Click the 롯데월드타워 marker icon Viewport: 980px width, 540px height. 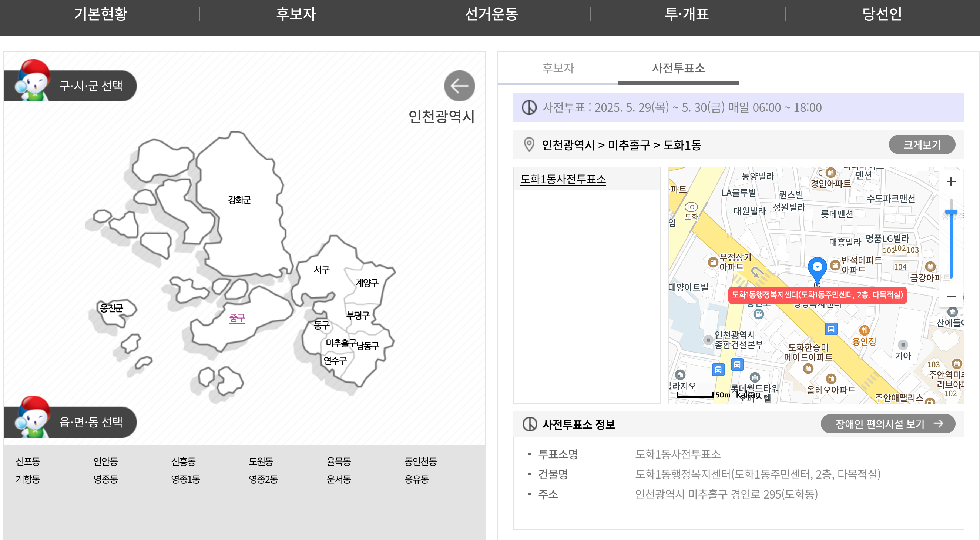click(755, 377)
